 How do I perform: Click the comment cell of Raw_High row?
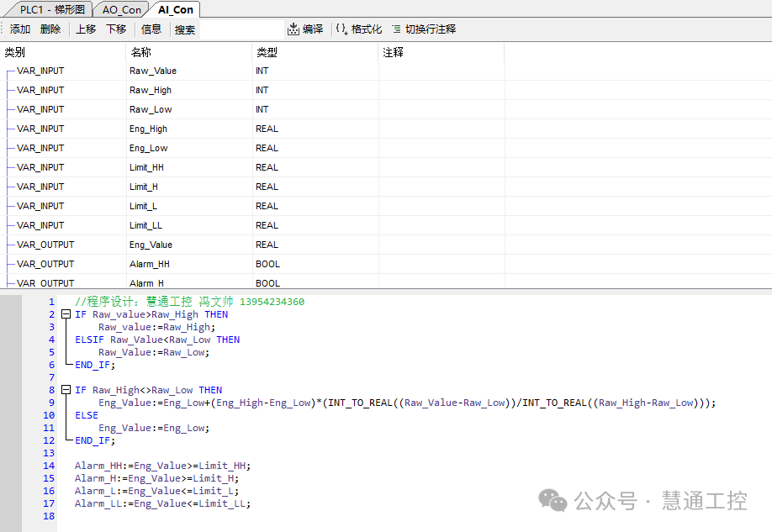(442, 90)
